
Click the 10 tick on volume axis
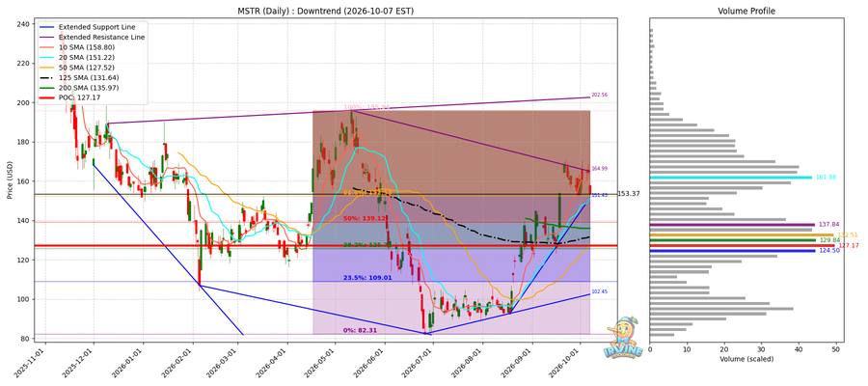pos(687,349)
